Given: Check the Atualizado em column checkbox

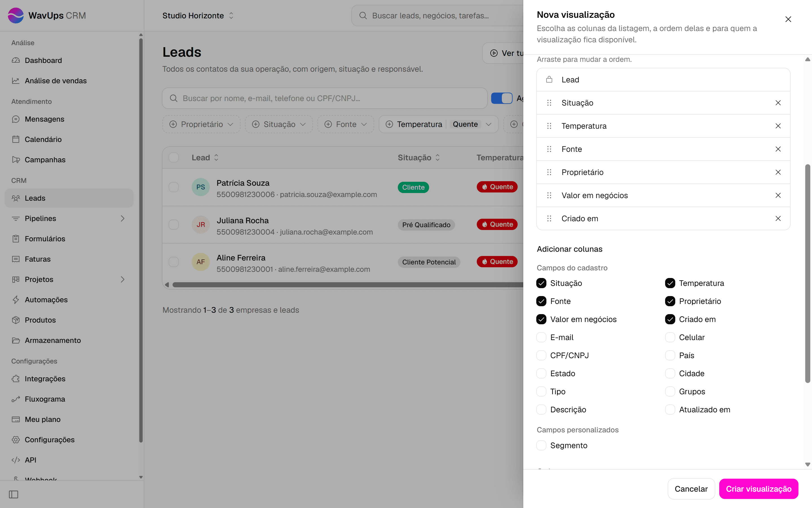Looking at the screenshot, I should pos(670,410).
